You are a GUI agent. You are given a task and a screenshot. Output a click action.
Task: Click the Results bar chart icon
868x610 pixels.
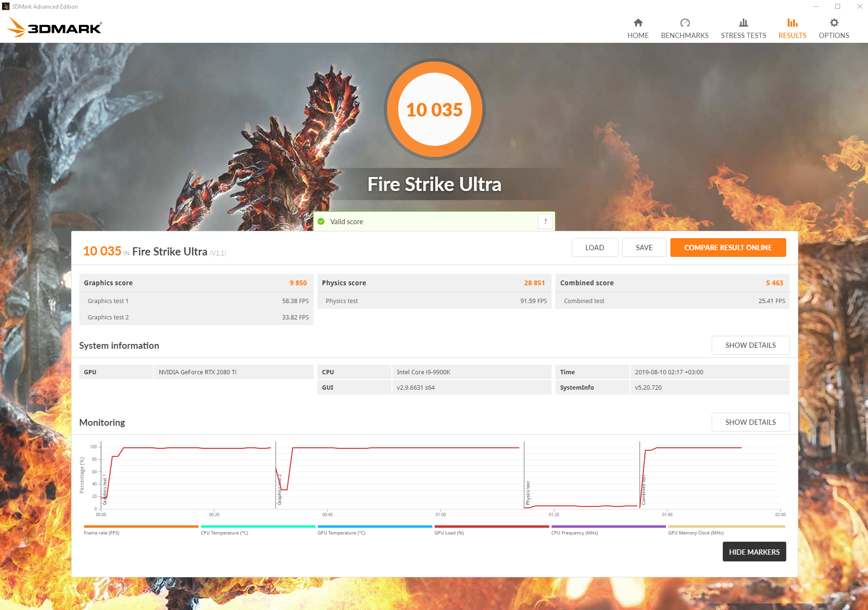click(792, 23)
